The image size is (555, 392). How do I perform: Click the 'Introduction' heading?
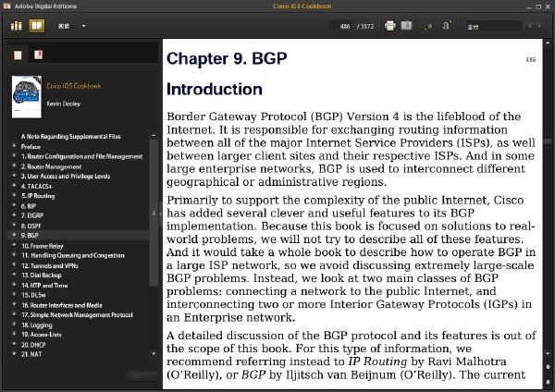215,89
